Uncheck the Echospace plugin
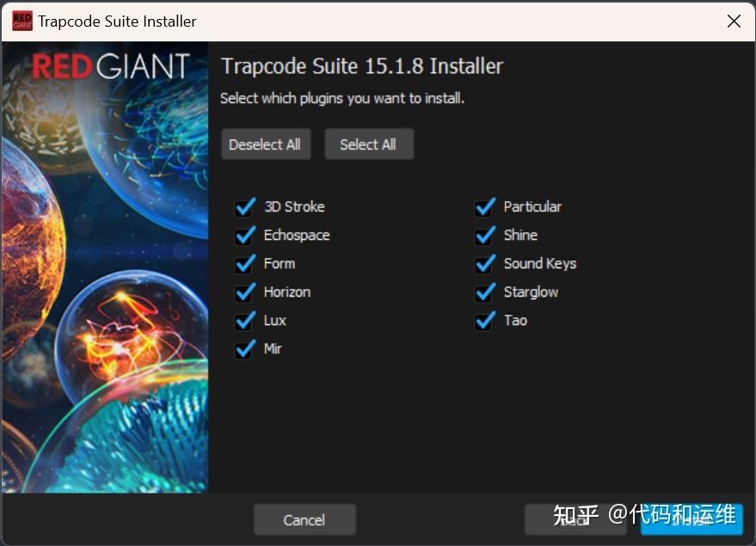 pyautogui.click(x=245, y=235)
